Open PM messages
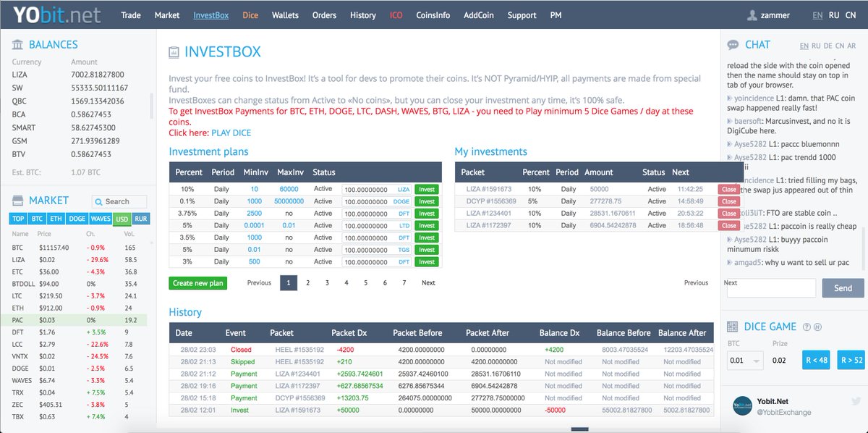 click(x=556, y=15)
